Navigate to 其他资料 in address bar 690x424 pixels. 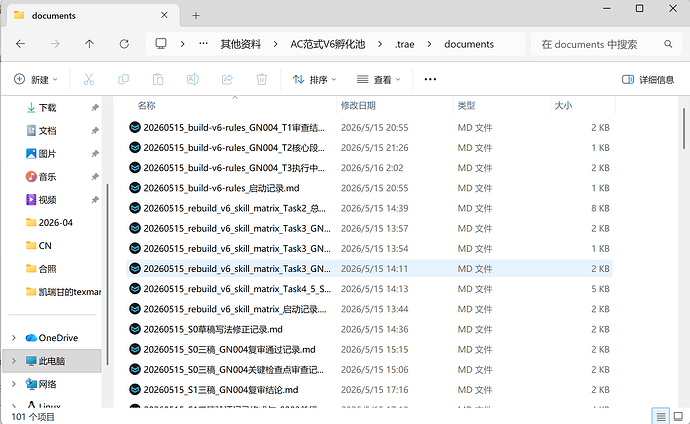click(241, 44)
